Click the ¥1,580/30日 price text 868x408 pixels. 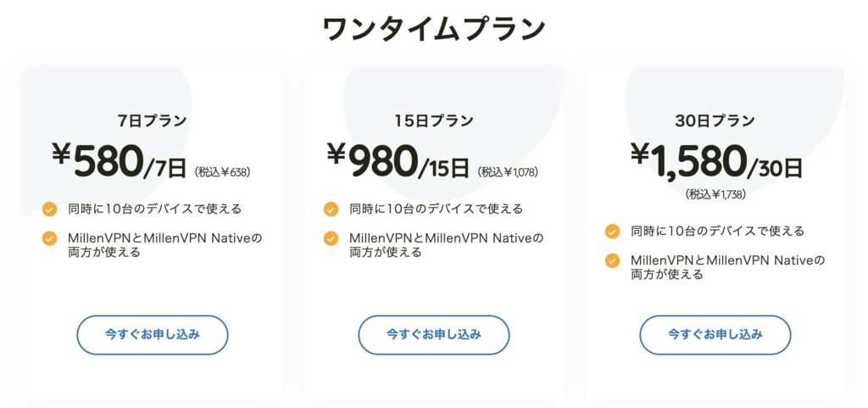(x=715, y=161)
